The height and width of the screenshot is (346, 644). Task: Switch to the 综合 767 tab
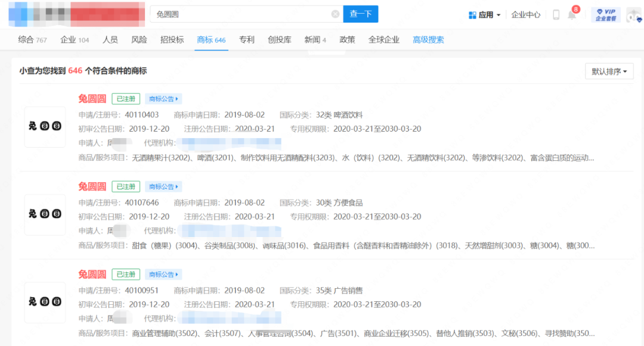[32, 40]
